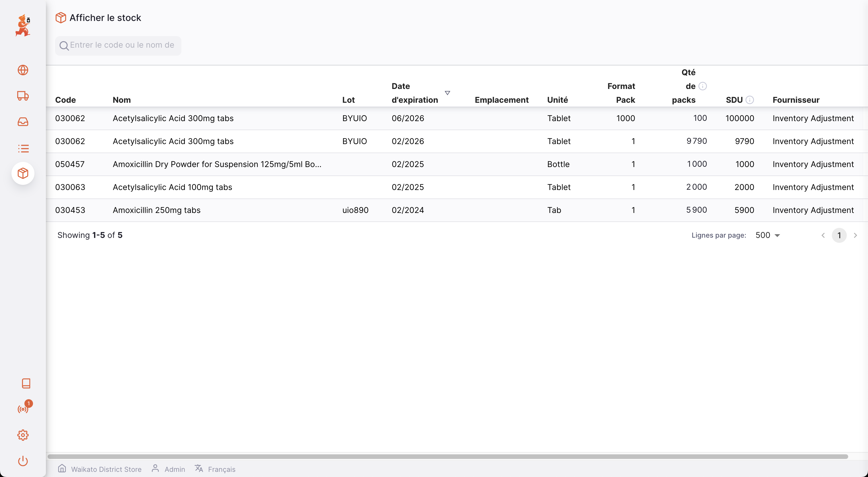This screenshot has height=477, width=868.
Task: Click lot uio890 cell
Action: click(x=355, y=210)
